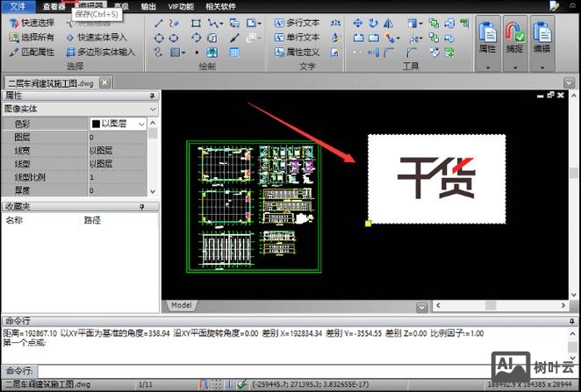Expand the layout tabs dropdown near Model
The height and width of the screenshot is (392, 581).
coord(422,307)
